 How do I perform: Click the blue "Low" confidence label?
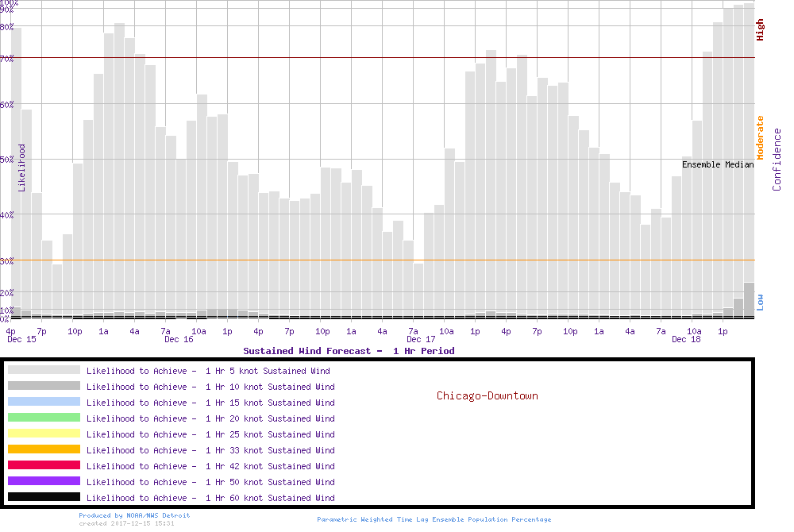(760, 302)
